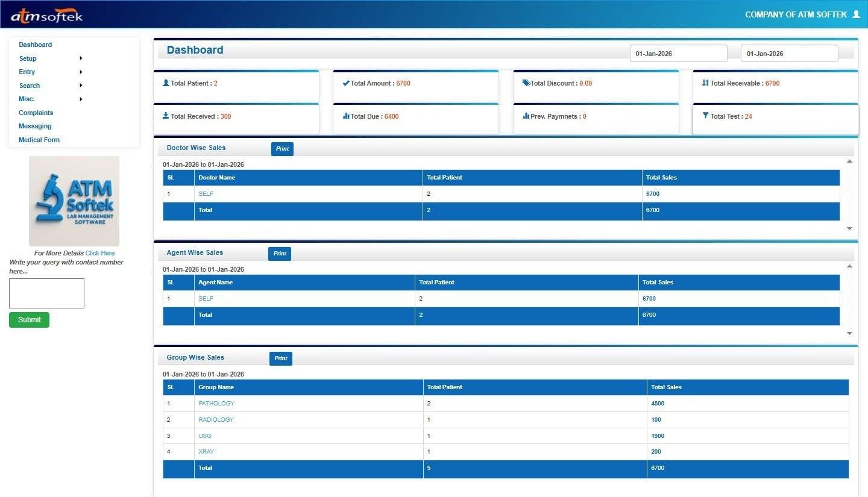
Task: Open the Medical Form menu item
Action: pos(39,139)
